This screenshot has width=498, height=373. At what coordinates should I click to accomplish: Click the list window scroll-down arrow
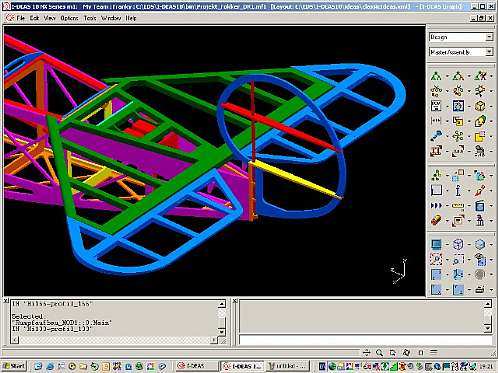click(x=222, y=331)
